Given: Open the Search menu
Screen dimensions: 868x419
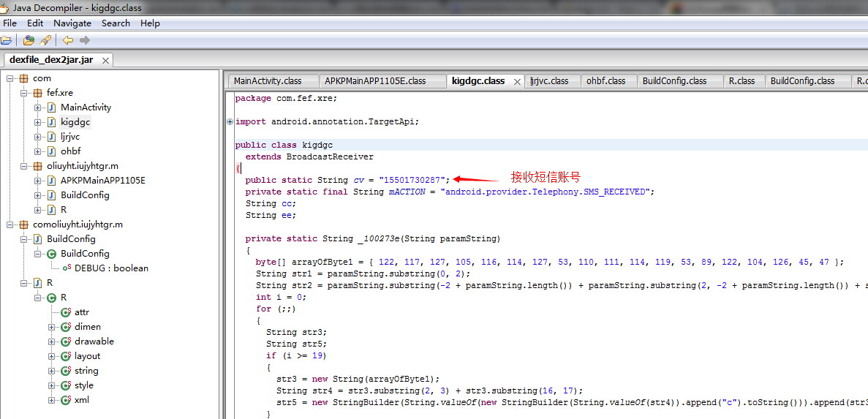Looking at the screenshot, I should (116, 23).
